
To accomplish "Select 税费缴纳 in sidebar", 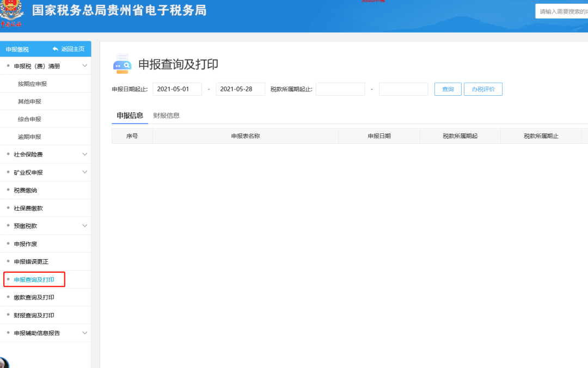I will 26,190.
